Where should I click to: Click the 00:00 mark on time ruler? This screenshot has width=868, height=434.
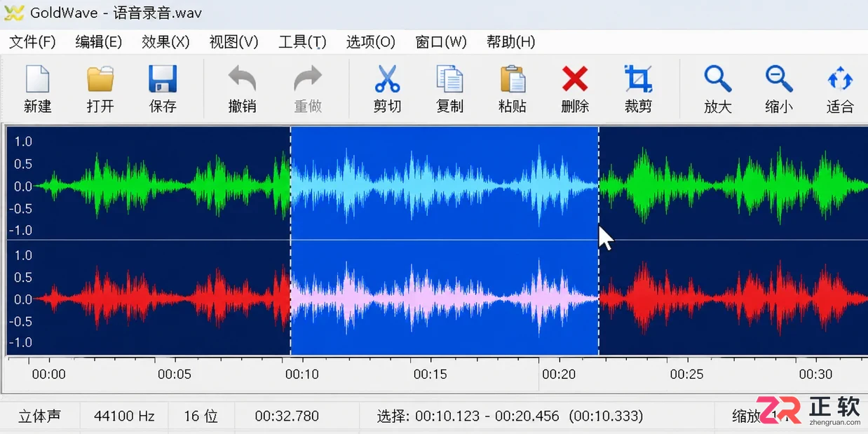(49, 374)
